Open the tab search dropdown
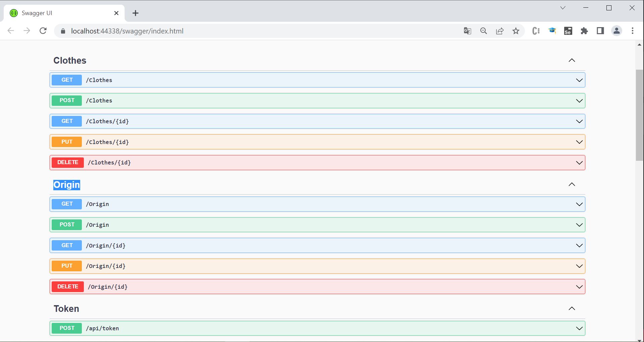 click(563, 8)
